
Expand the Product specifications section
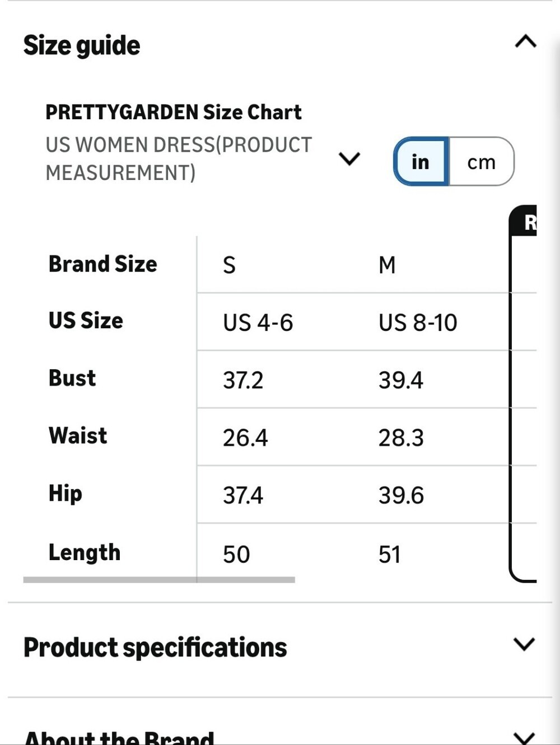tap(524, 644)
